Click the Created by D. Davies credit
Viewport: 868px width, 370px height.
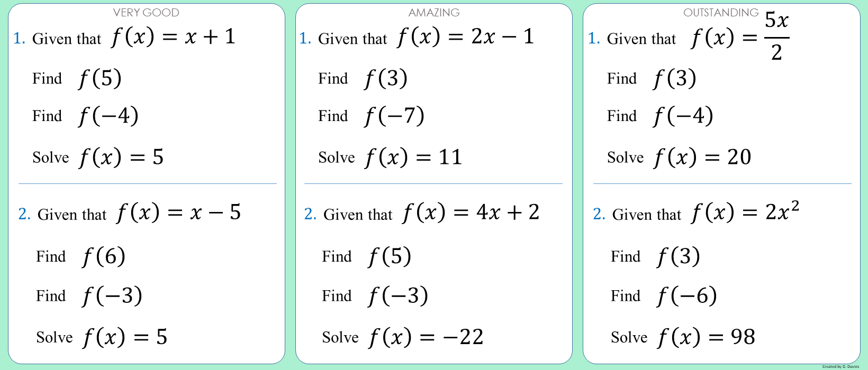[840, 366]
